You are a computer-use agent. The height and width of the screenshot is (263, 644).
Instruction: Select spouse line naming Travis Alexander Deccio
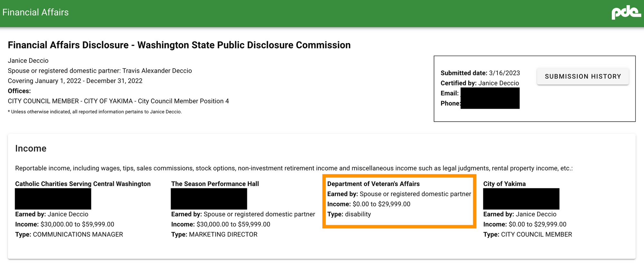(100, 70)
